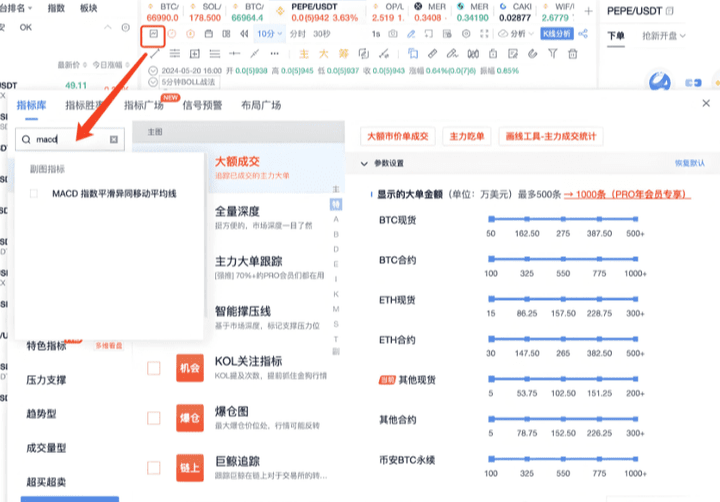Check the KOL关注指标 checkbox

coord(153,368)
